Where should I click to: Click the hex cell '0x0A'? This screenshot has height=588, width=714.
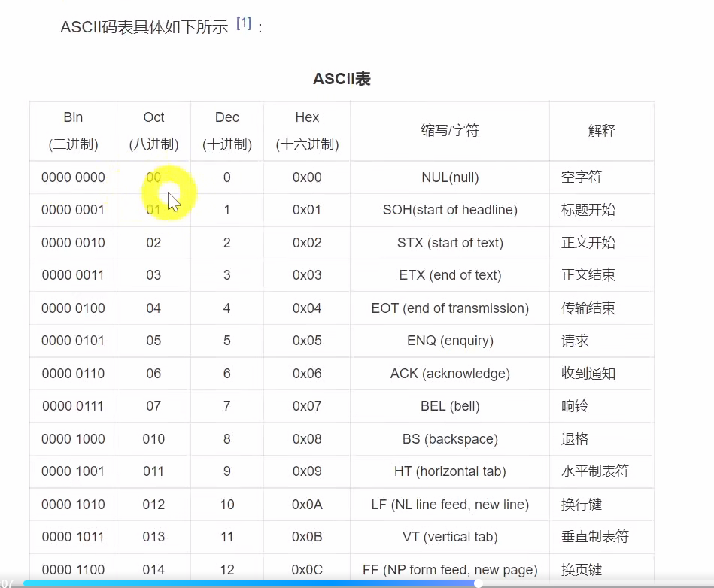click(307, 505)
